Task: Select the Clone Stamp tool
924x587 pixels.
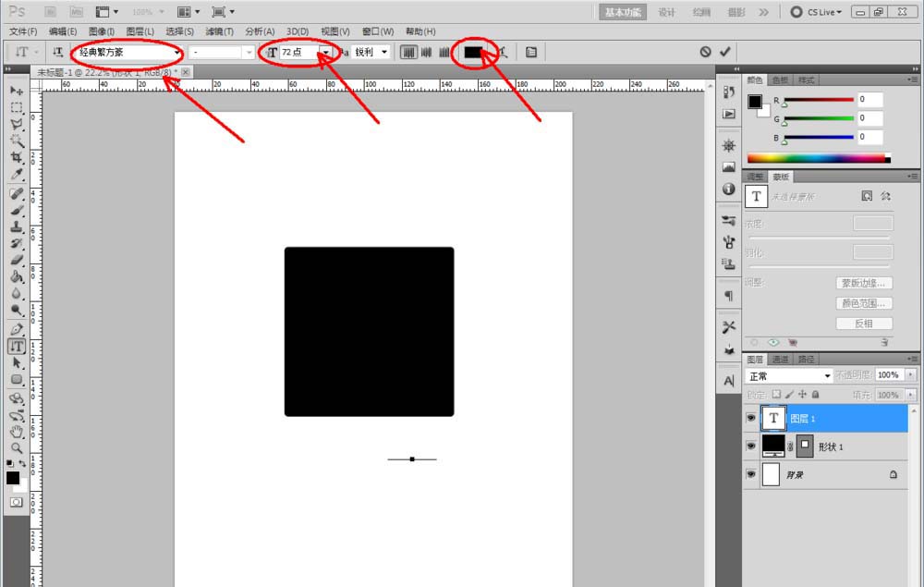Action: click(x=17, y=226)
